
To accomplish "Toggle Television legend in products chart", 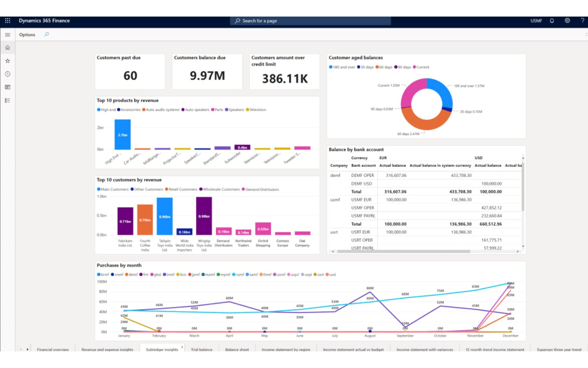I will pyautogui.click(x=256, y=109).
